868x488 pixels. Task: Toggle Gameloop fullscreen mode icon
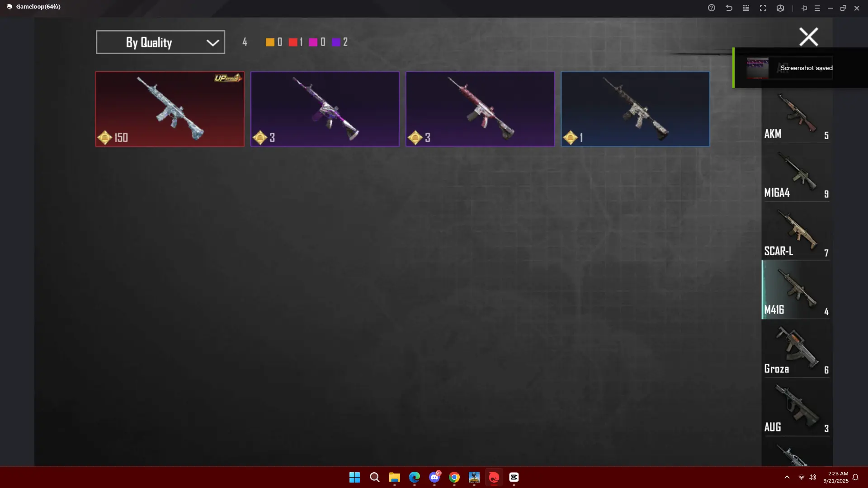tap(763, 8)
